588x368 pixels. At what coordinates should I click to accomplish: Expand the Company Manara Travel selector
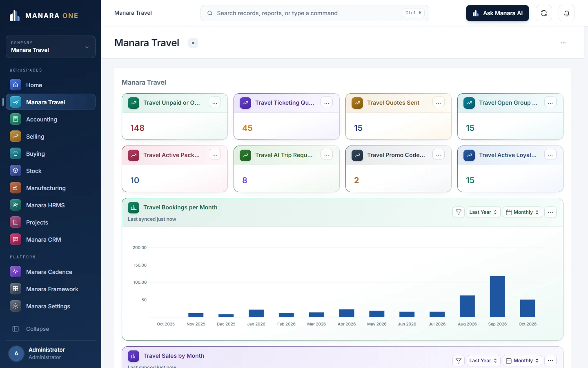tap(51, 47)
